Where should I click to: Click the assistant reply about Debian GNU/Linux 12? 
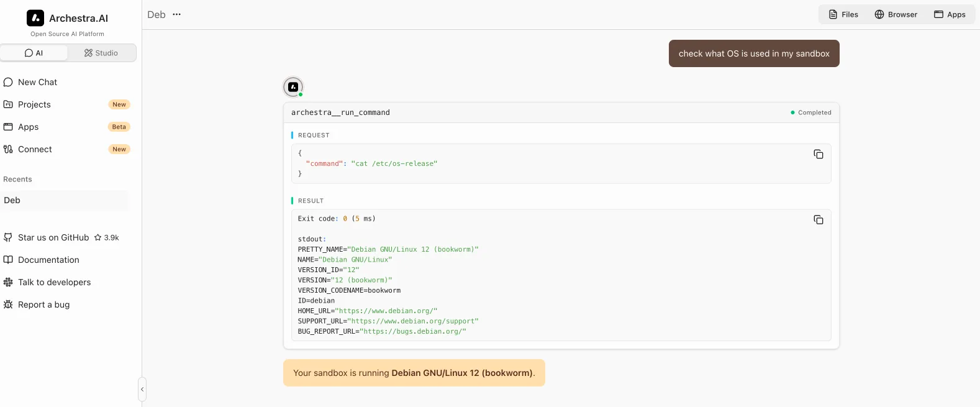(414, 373)
